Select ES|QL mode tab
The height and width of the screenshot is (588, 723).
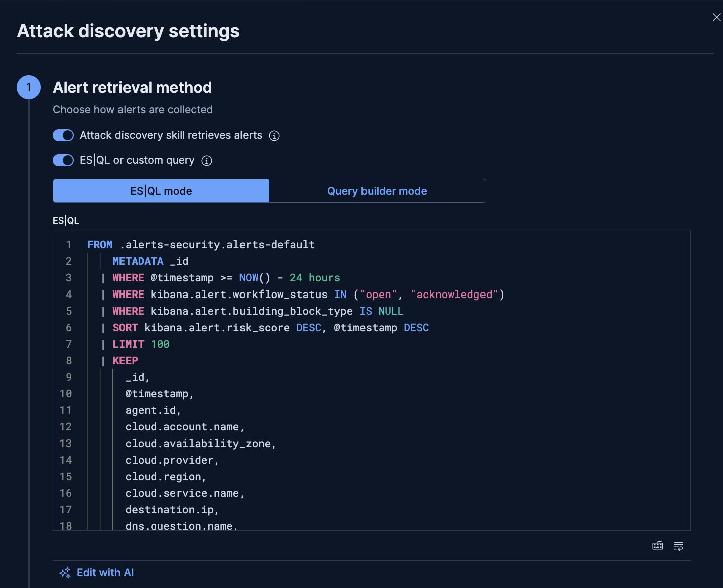(161, 191)
